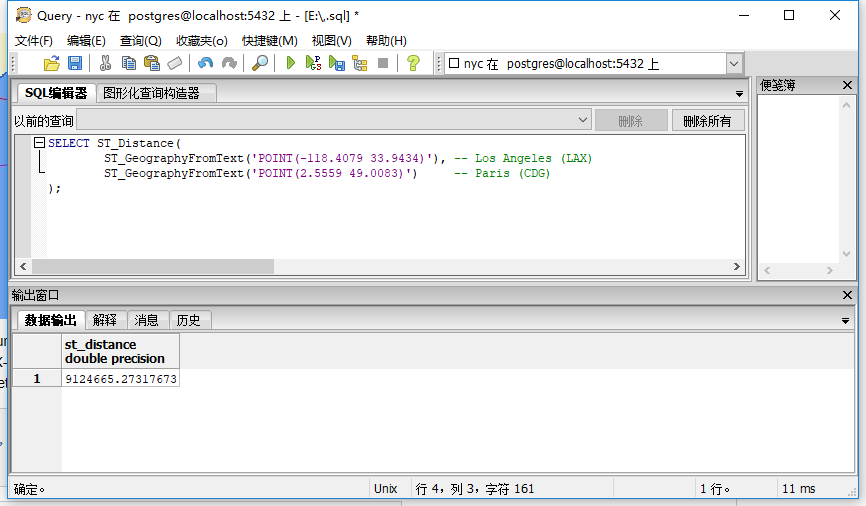Copy selected text toolbar icon
The image size is (866, 506).
[x=129, y=64]
